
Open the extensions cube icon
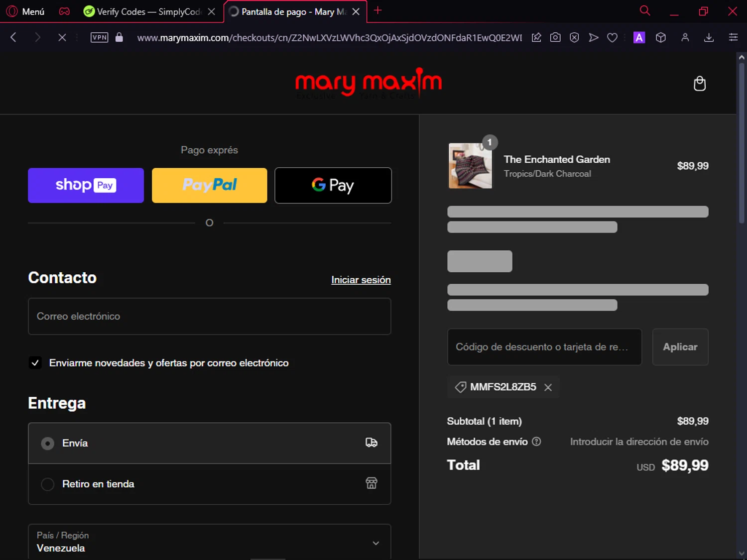[661, 37]
